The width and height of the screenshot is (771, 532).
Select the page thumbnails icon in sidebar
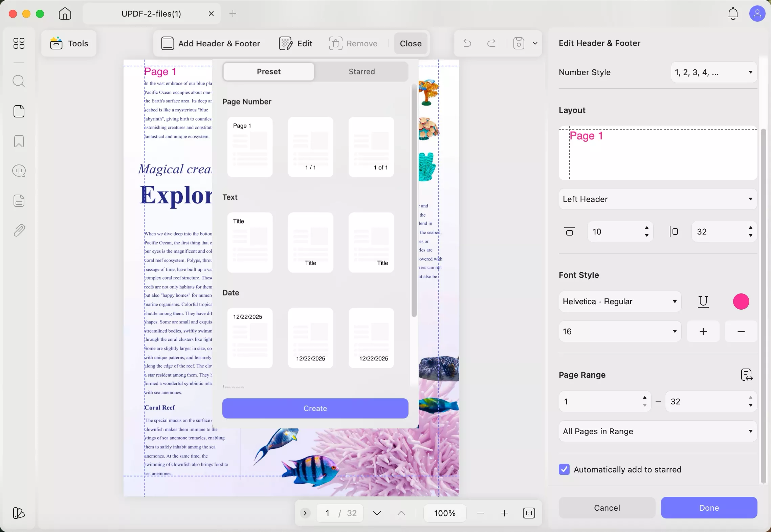point(19,111)
